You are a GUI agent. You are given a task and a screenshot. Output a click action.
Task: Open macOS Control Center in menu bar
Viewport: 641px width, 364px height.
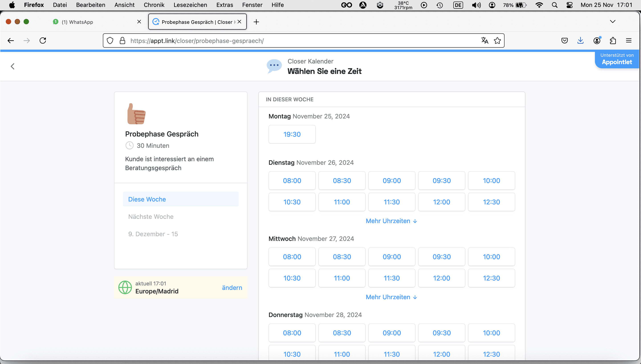[569, 5]
